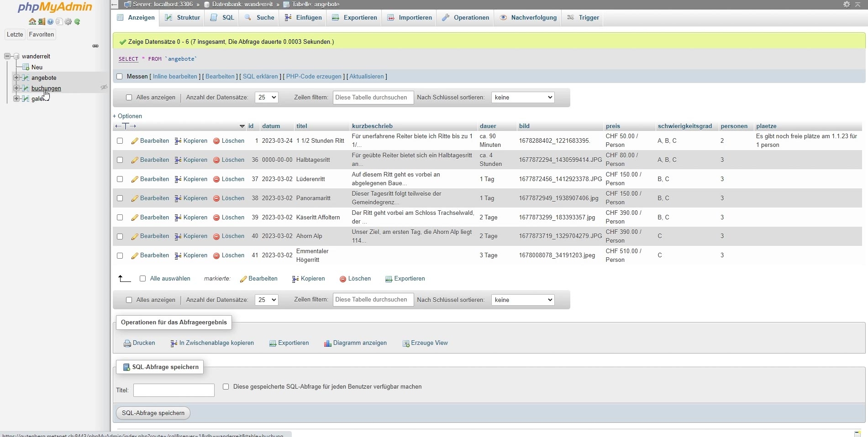Go to phpMyAdmin home via house icon
Image resolution: width=868 pixels, height=437 pixels.
32,22
